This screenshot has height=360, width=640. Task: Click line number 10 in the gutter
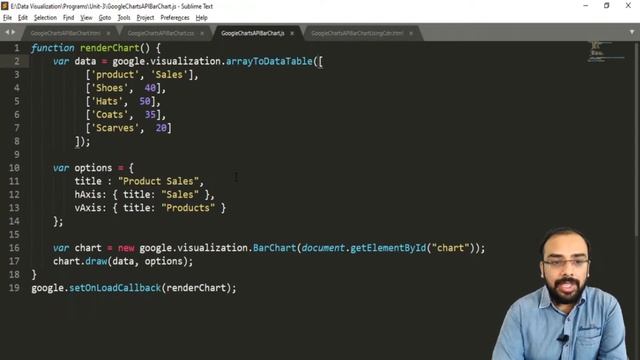coord(14,168)
